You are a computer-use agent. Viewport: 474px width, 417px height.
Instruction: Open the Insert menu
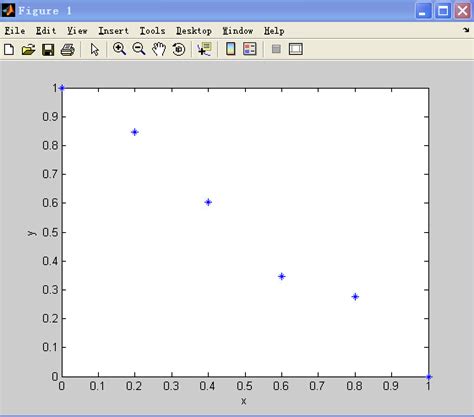click(x=113, y=31)
